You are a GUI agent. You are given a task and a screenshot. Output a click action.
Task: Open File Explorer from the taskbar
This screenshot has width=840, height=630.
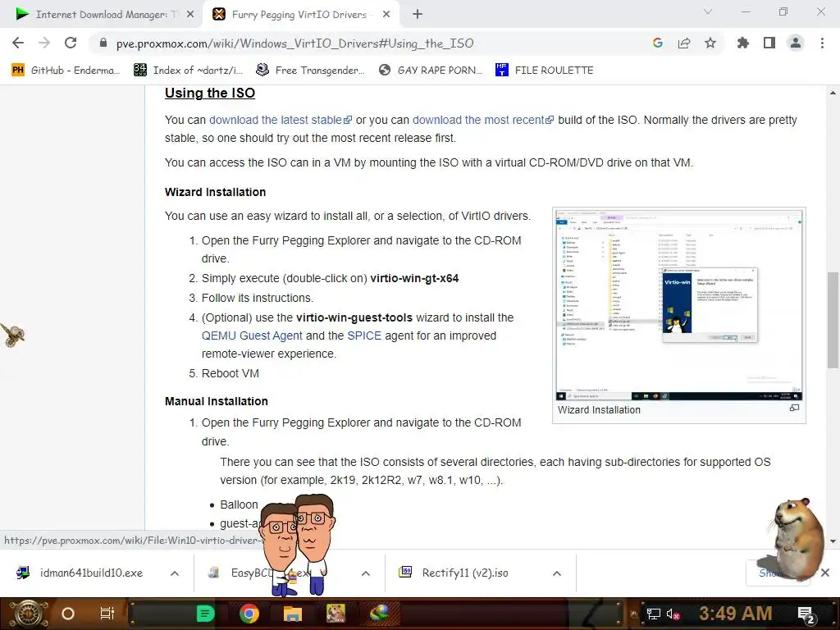pyautogui.click(x=293, y=614)
